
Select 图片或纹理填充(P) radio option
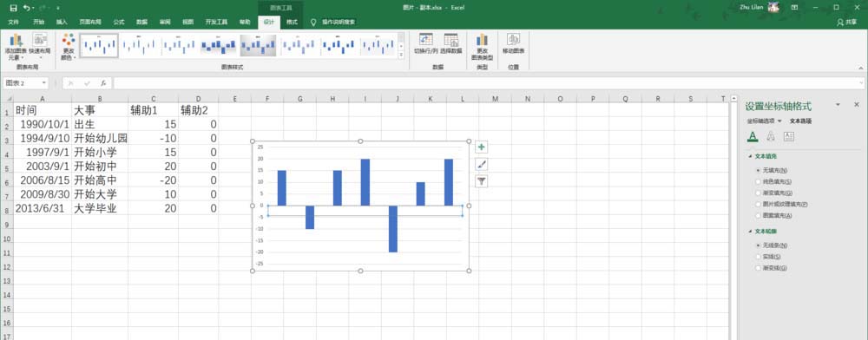pyautogui.click(x=758, y=204)
